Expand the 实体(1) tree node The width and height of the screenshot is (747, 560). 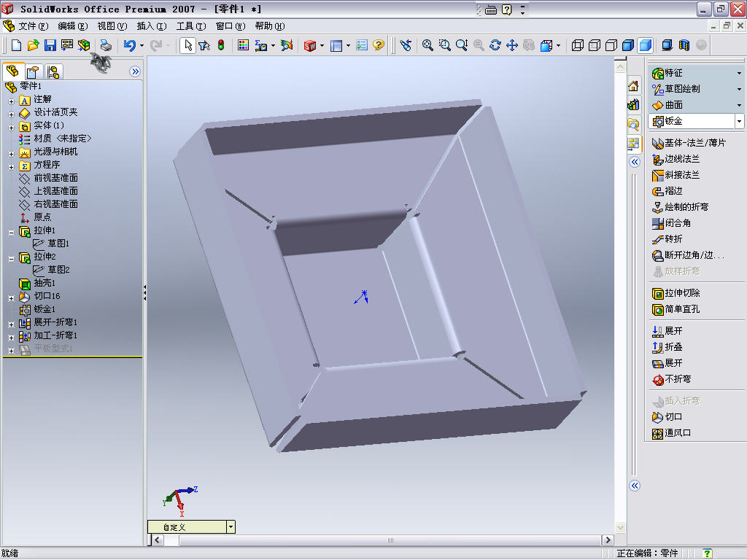point(12,128)
